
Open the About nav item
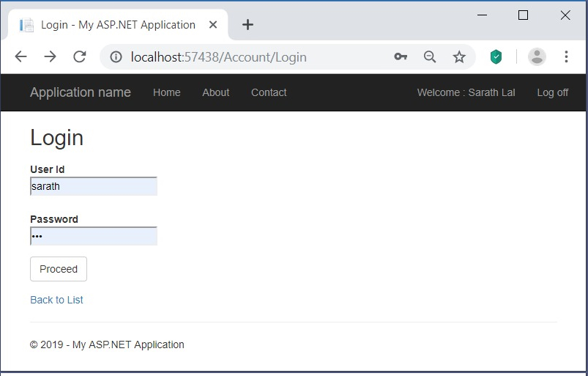pyautogui.click(x=215, y=92)
